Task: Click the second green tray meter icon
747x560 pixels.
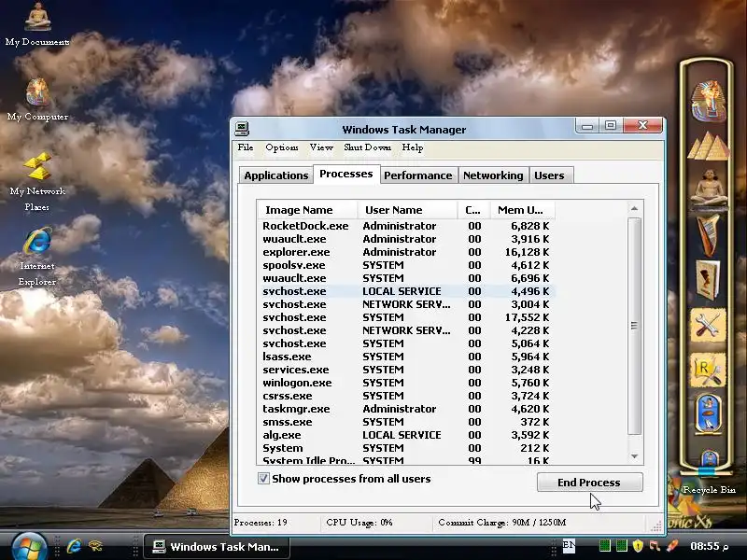Action: [x=621, y=546]
